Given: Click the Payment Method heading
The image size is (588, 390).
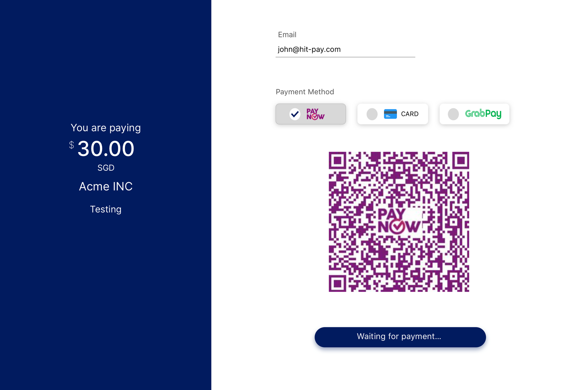Looking at the screenshot, I should [x=305, y=92].
